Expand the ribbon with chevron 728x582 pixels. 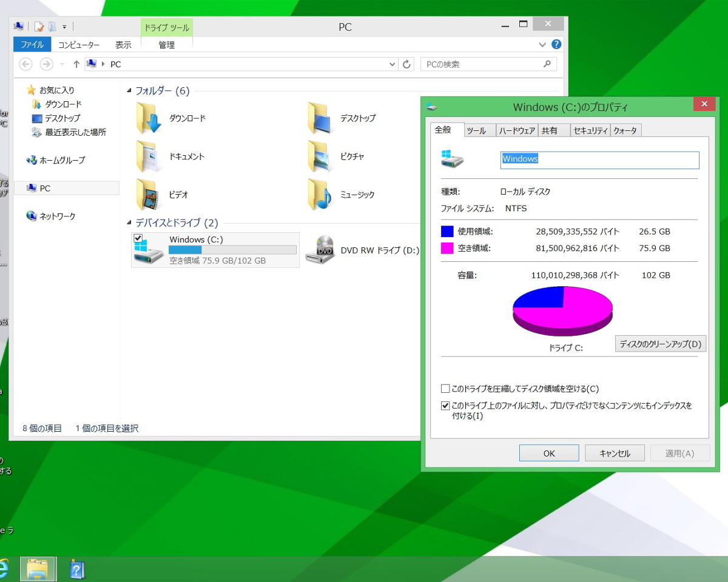point(542,45)
